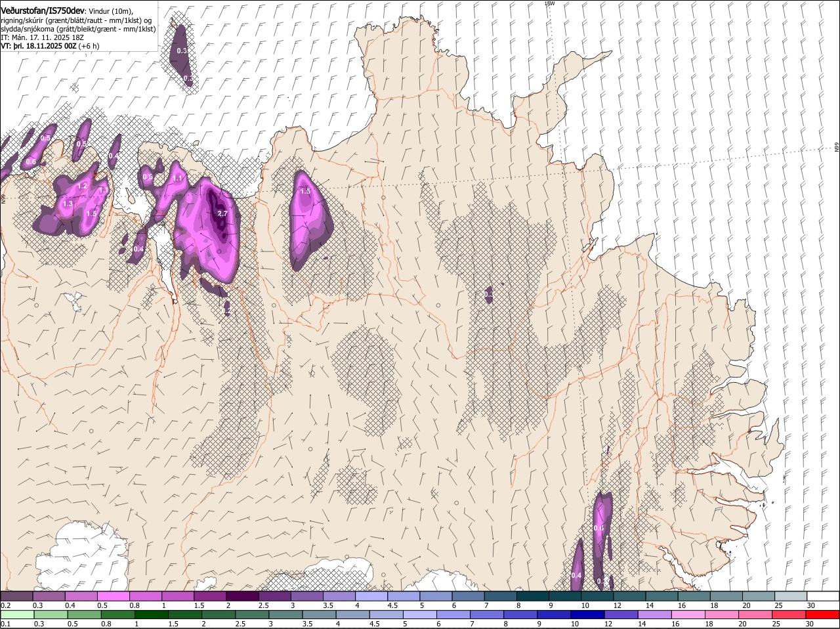Click the Veðurstofan/IS750dev title text
Viewport: 840px width, 629px height.
click(43, 10)
